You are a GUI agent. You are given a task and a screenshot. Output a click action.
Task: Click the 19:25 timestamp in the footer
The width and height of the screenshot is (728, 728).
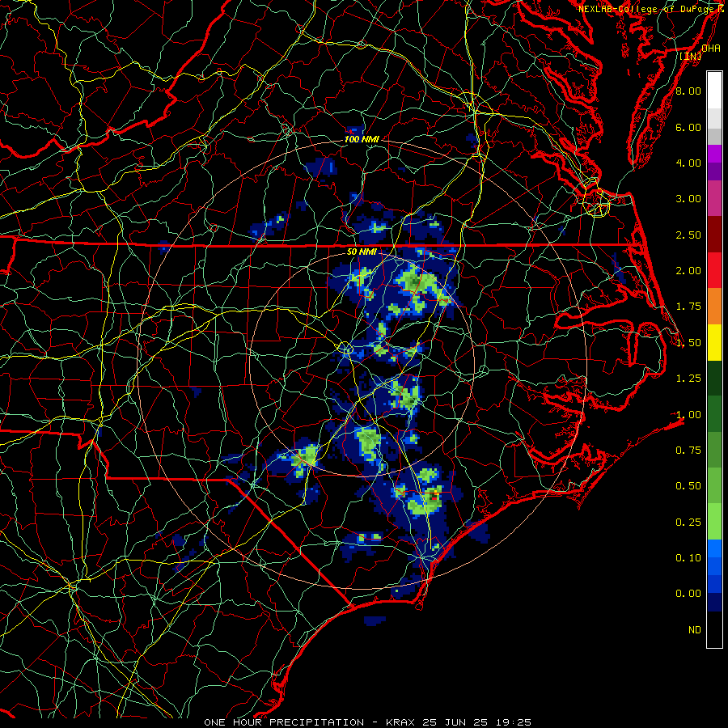(515, 722)
